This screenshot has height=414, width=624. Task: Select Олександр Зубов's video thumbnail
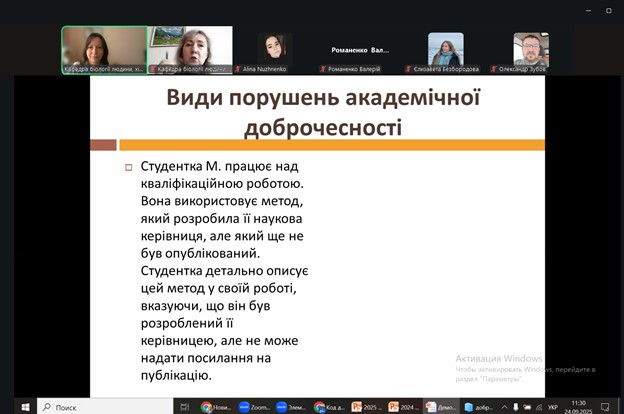coord(530,49)
